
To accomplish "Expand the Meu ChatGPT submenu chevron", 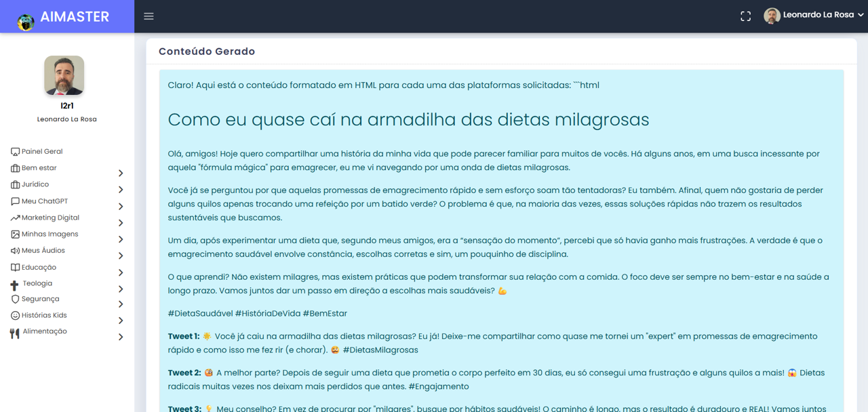I will [x=121, y=207].
